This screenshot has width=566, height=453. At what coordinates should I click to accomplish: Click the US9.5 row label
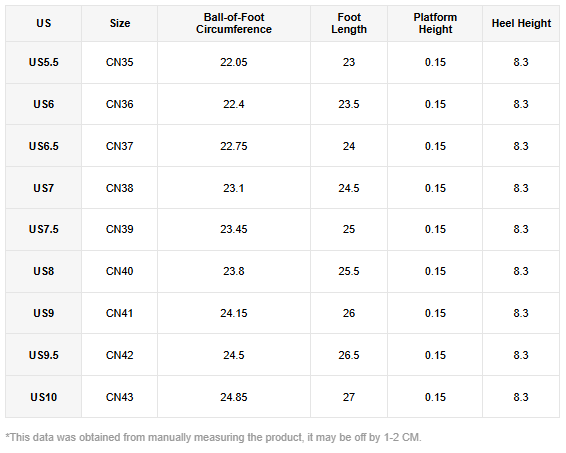point(43,355)
